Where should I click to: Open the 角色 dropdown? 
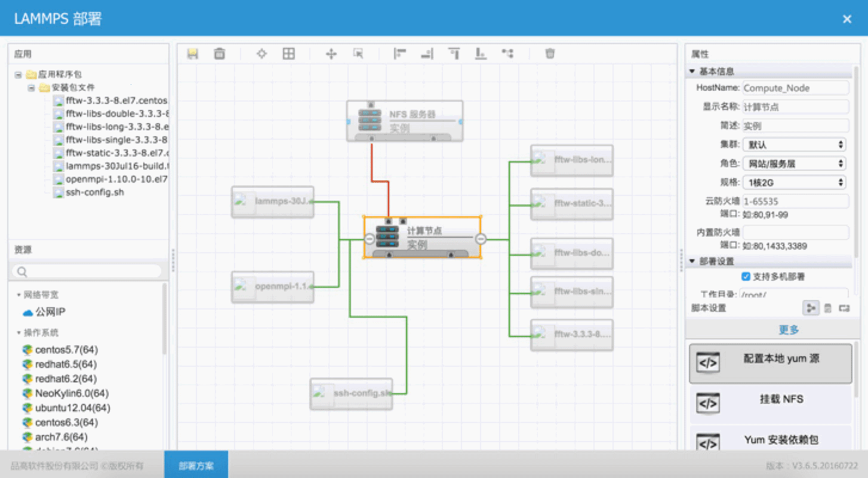(x=795, y=163)
